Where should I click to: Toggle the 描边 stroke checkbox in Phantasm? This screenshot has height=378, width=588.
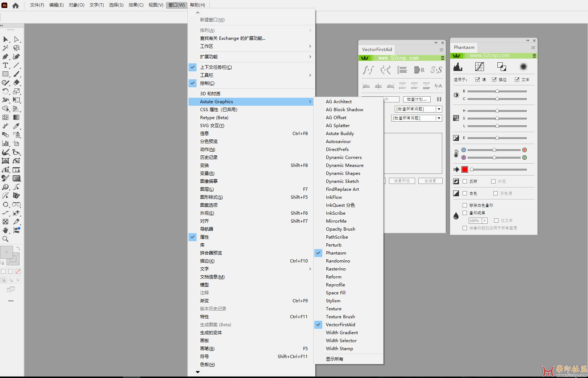pos(494,80)
